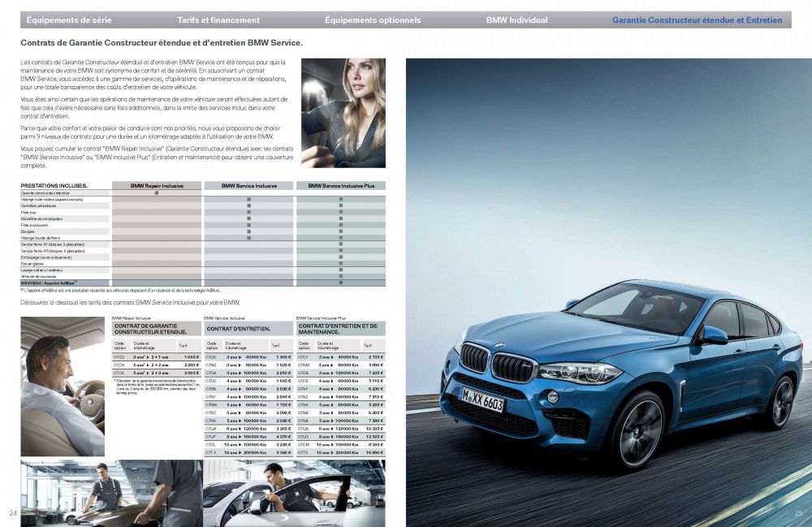Click the smiling man in car photo

pyautogui.click(x=63, y=387)
